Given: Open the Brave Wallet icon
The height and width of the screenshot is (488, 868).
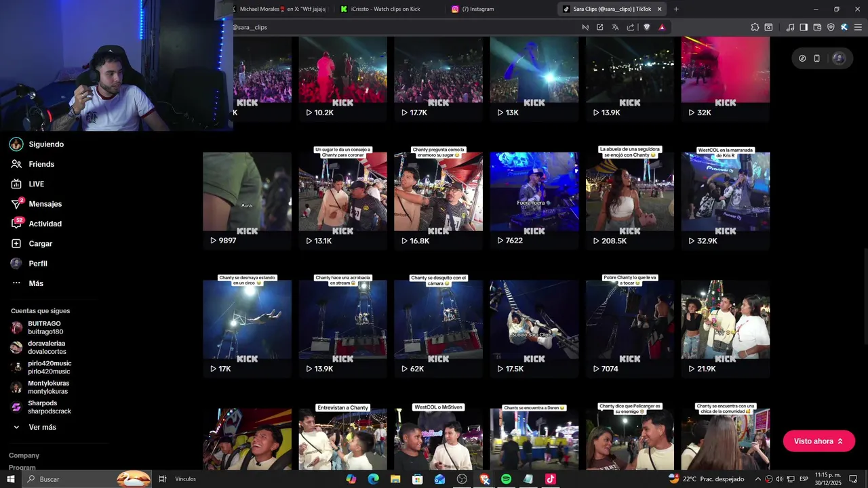Looking at the screenshot, I should 817,27.
